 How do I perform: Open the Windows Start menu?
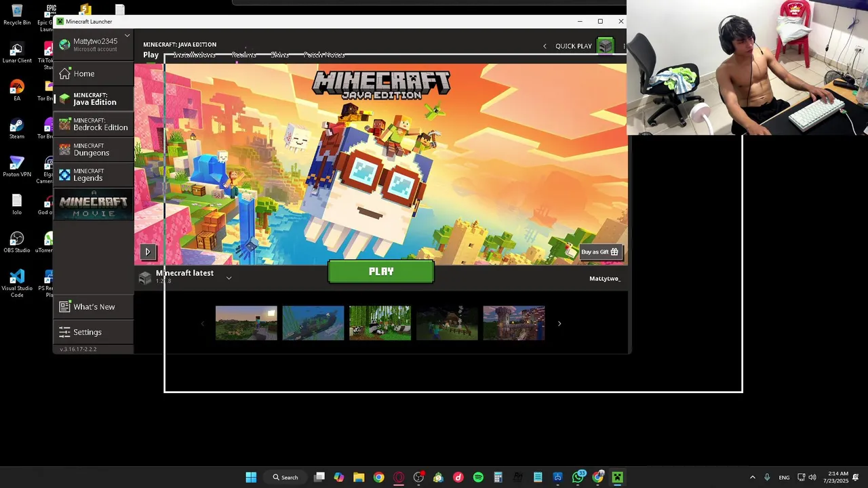coord(251,477)
